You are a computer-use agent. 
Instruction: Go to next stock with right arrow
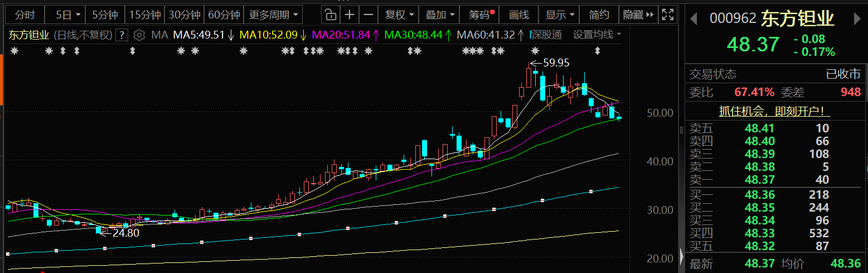[857, 20]
